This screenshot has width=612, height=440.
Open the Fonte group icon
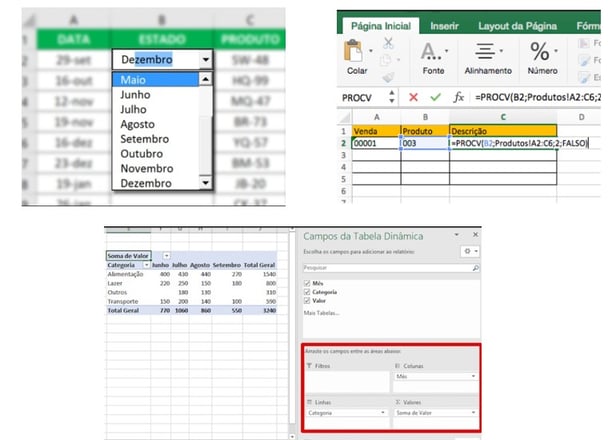click(x=432, y=51)
